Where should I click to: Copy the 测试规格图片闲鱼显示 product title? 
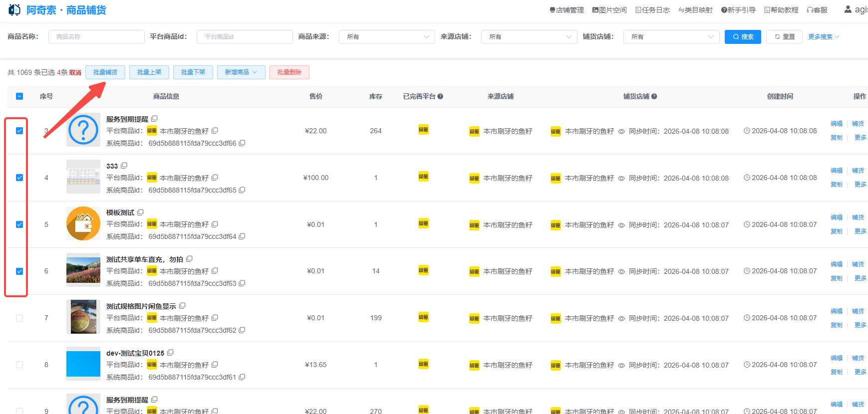(x=183, y=306)
